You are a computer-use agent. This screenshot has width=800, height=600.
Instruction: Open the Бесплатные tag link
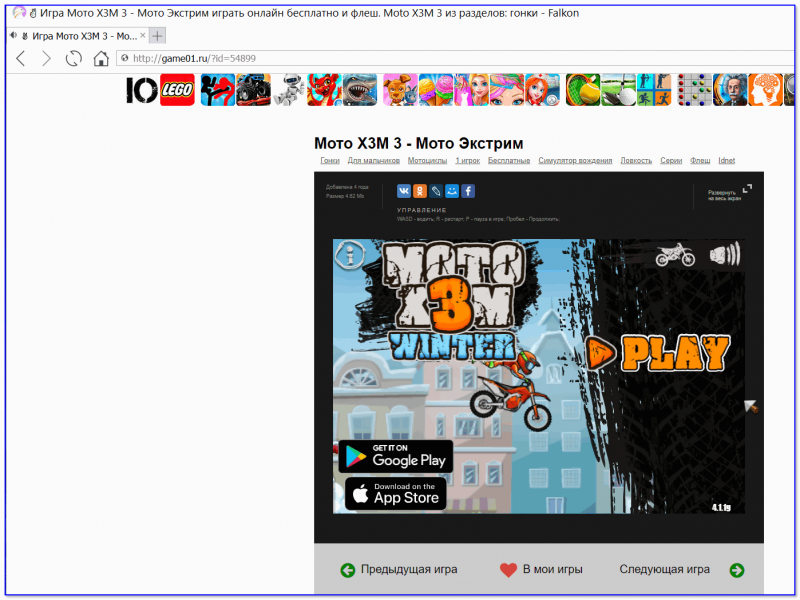coord(509,160)
